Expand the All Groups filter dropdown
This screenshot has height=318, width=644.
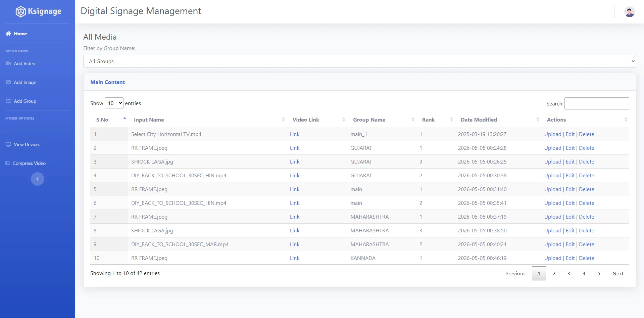359,61
